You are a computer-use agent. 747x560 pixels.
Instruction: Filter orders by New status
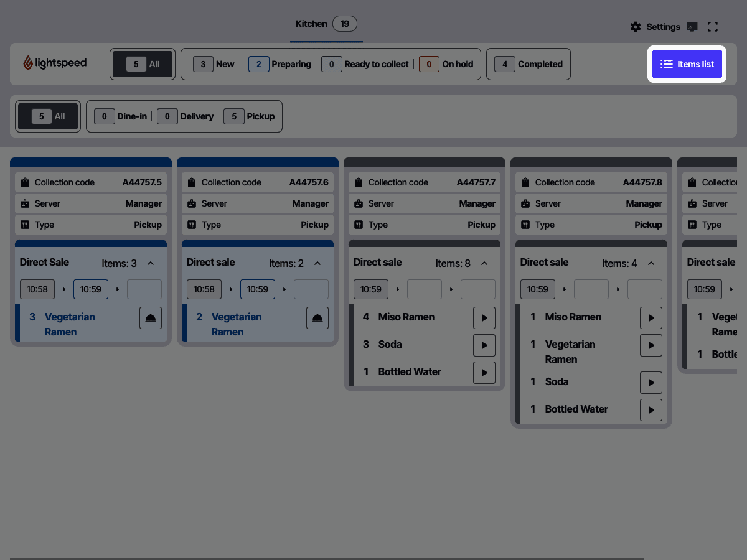click(214, 64)
